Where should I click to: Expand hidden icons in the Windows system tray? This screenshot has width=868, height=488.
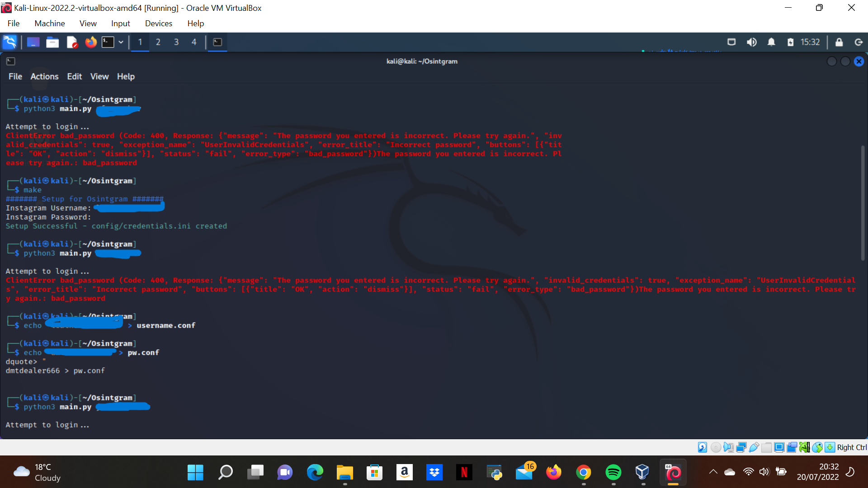(x=713, y=472)
